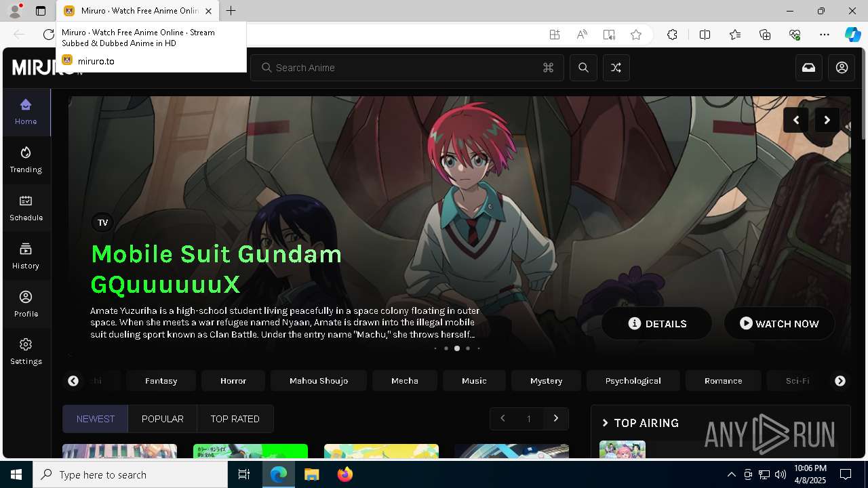The image size is (868, 488).
Task: Open Edge Settings and more menu
Action: coord(825,35)
